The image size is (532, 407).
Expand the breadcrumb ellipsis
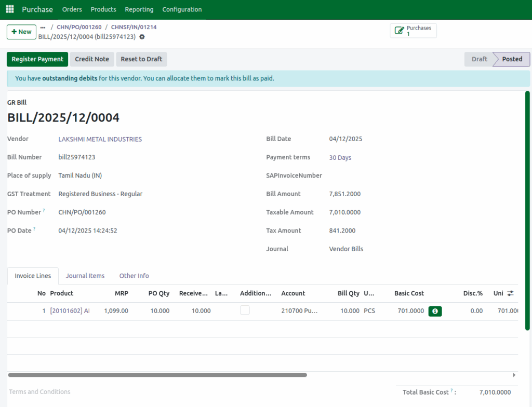coord(43,27)
